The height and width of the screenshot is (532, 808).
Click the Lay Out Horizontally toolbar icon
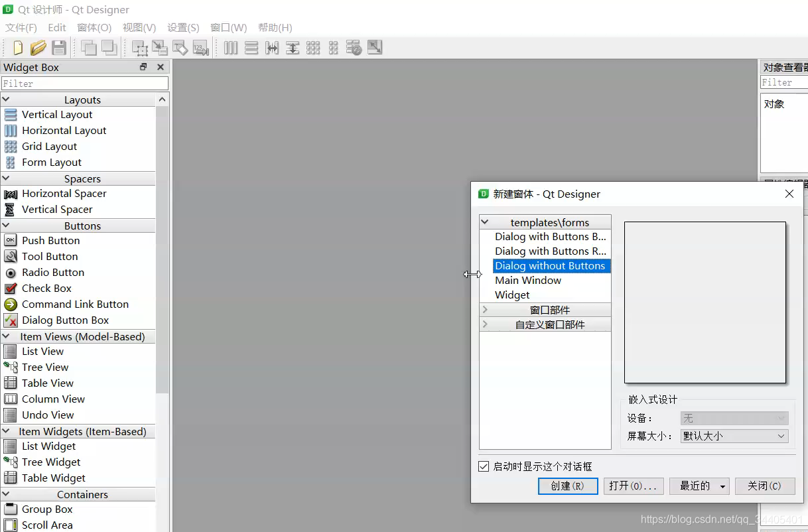231,48
